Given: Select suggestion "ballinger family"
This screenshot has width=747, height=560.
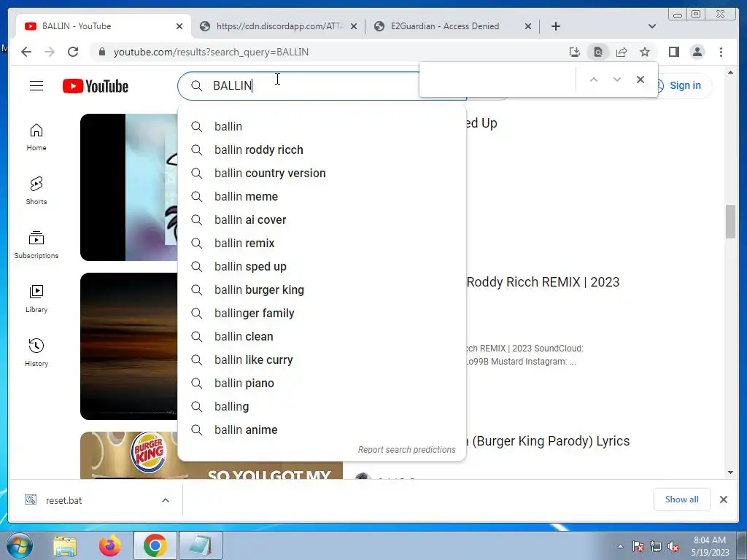Looking at the screenshot, I should tap(322, 313).
